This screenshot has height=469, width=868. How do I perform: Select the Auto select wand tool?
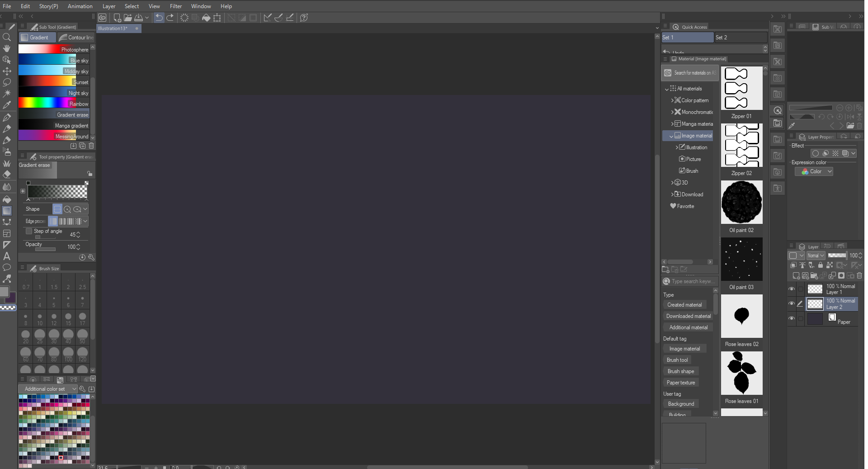[x=7, y=94]
